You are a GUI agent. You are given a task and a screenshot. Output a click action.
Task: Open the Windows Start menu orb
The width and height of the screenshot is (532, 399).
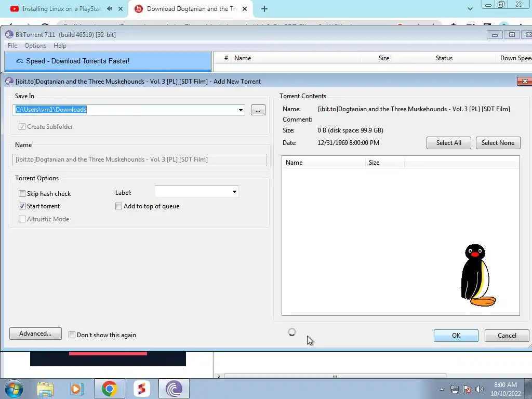[x=14, y=389]
